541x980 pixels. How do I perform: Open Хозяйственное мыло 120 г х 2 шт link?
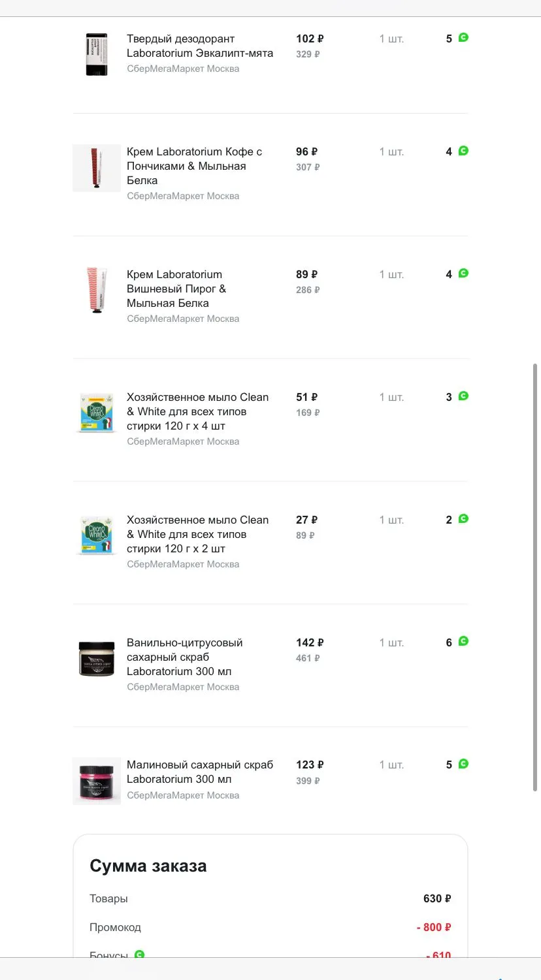point(198,534)
